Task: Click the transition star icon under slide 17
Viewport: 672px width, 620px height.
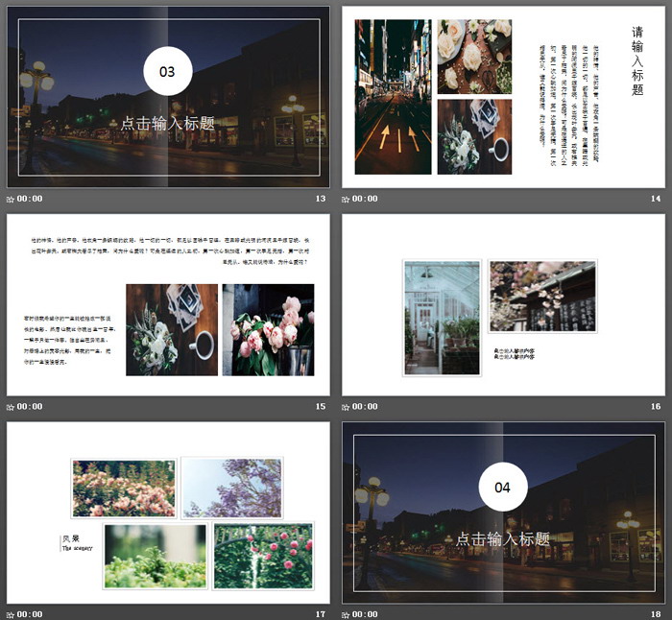Action: 11,613
